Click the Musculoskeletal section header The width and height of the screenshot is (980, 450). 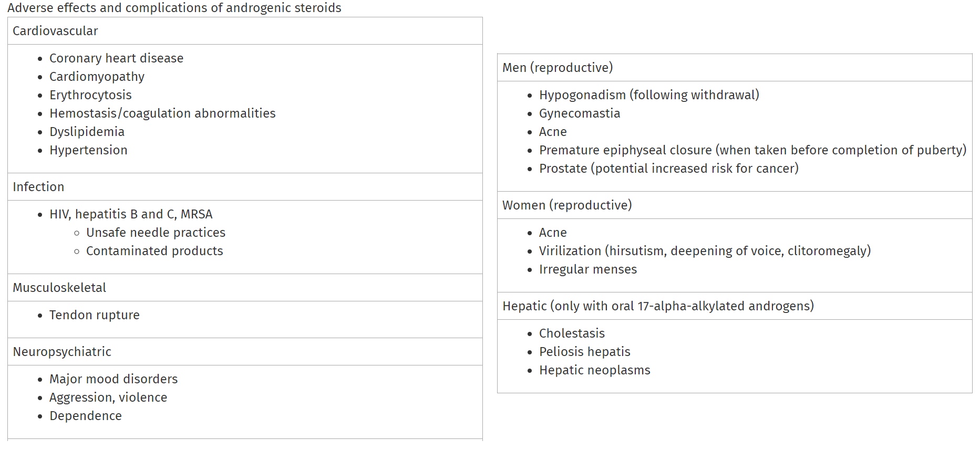click(59, 288)
